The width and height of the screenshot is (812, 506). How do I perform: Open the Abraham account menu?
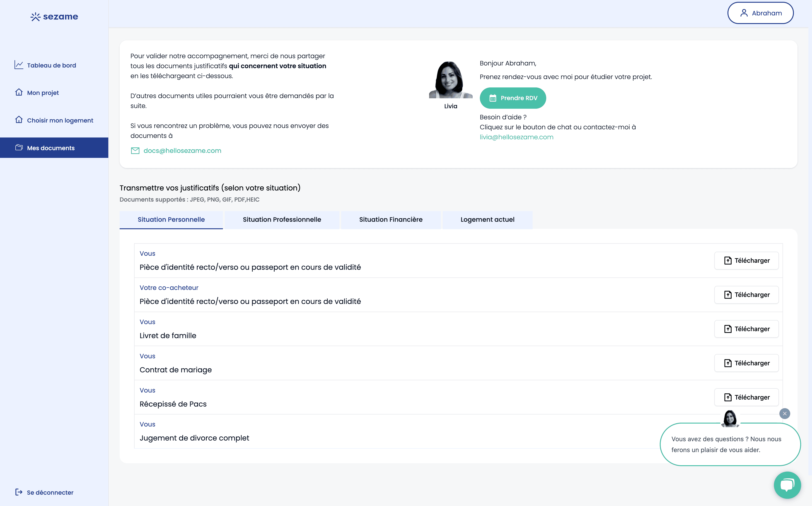coord(760,13)
